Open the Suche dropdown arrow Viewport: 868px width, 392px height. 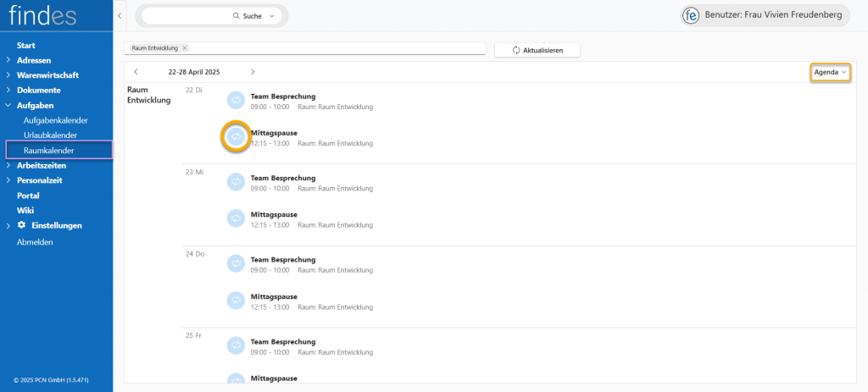tap(271, 16)
